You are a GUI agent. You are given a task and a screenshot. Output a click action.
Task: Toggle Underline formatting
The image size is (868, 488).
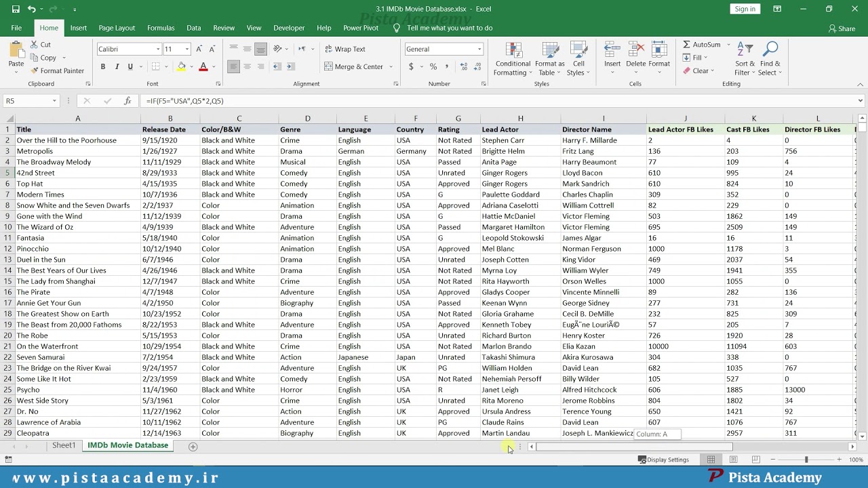[x=130, y=66]
